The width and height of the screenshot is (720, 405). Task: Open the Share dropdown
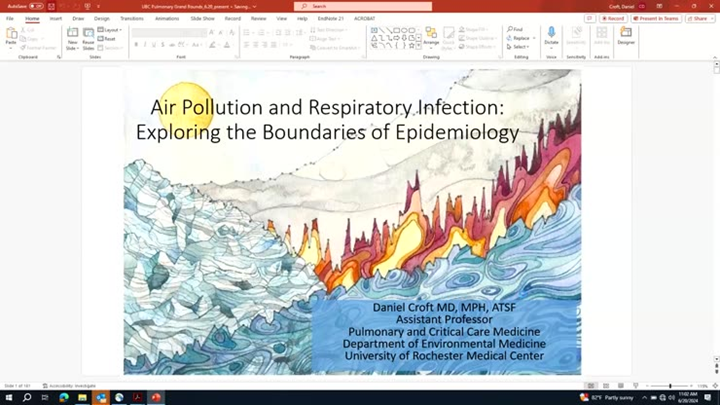699,18
